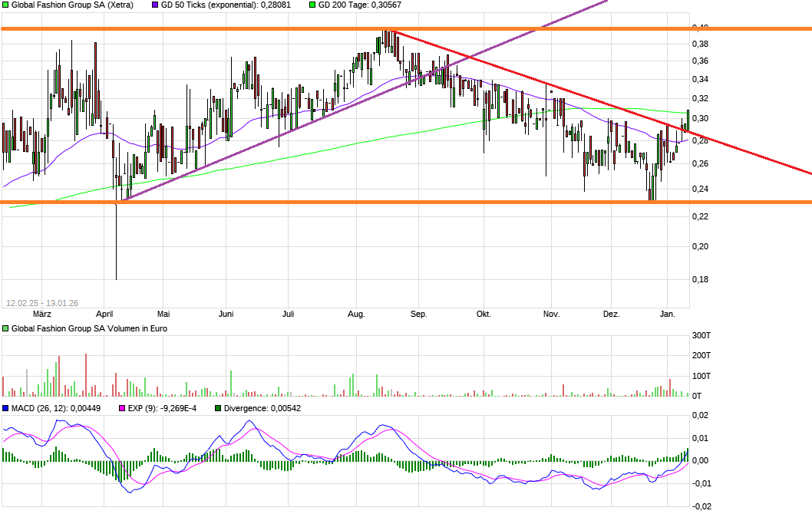
Task: Click the -0,02 MACD axis label
Action: point(701,506)
